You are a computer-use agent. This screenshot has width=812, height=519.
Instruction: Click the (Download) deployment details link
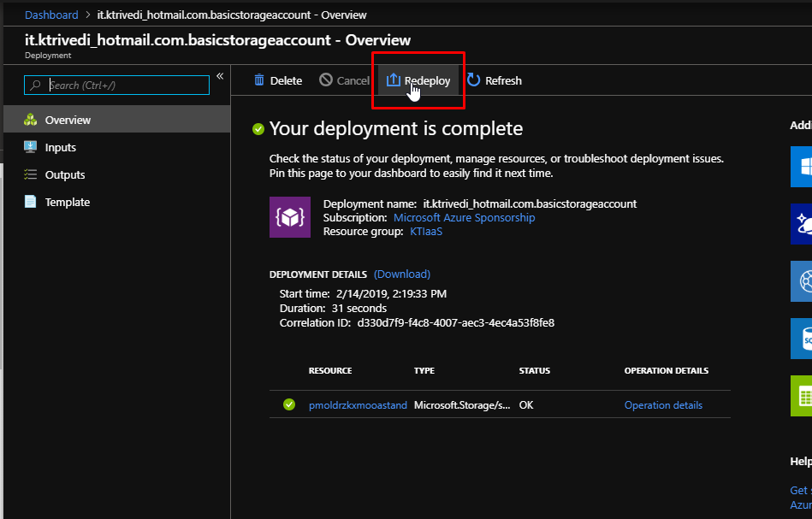pos(402,274)
